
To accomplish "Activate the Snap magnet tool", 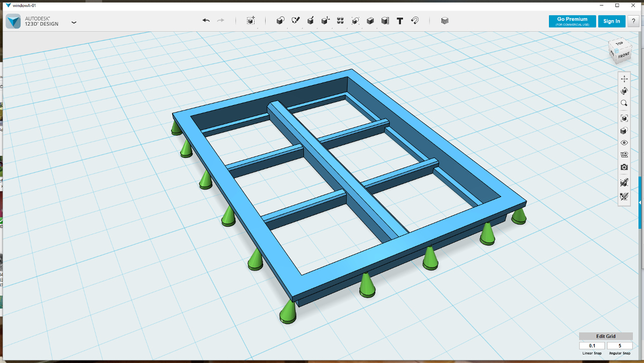I will pyautogui.click(x=415, y=21).
